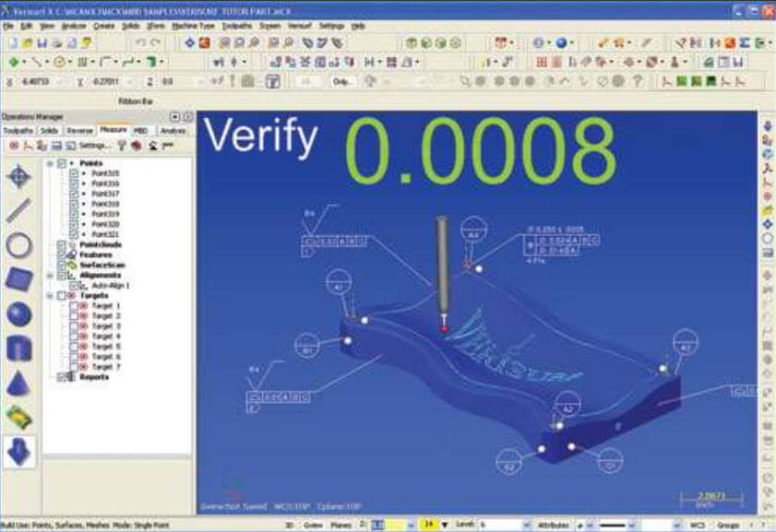This screenshot has width=776, height=532.
Task: Click the create arc circle icon
Action: tap(59, 63)
